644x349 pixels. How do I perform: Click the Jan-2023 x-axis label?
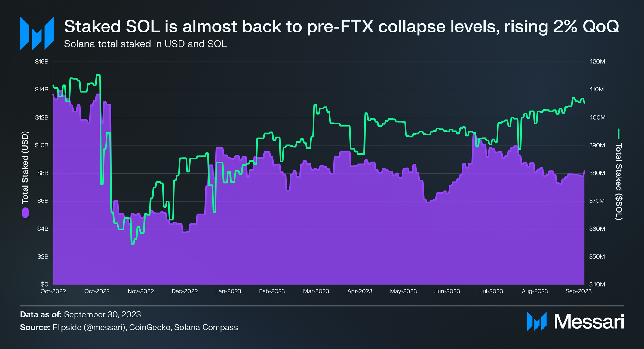(228, 291)
